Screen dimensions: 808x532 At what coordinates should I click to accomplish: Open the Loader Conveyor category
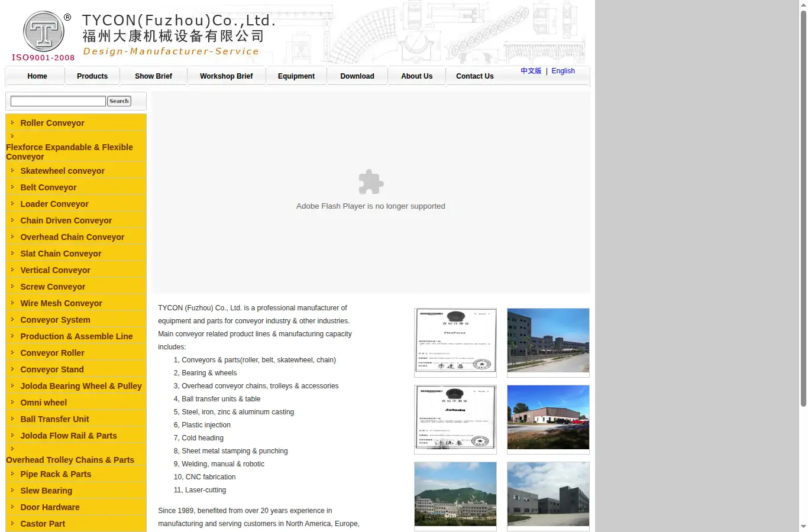[x=54, y=204]
